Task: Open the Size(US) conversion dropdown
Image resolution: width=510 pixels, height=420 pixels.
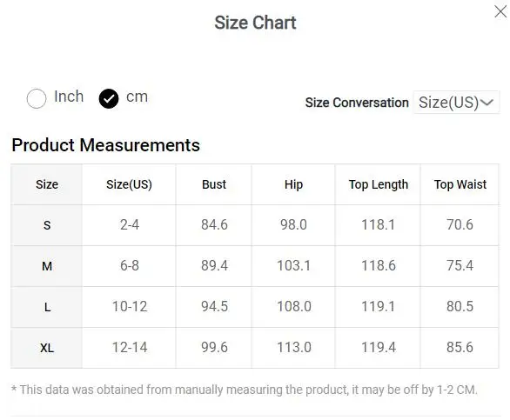Action: tap(456, 103)
